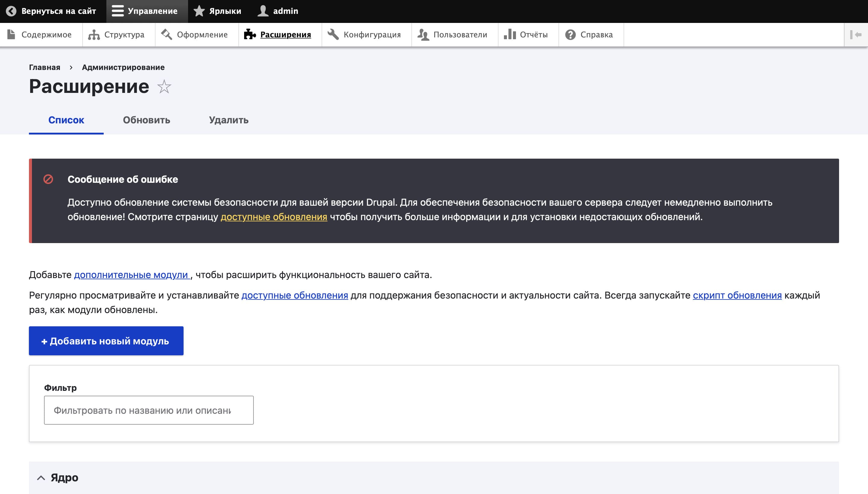Click the admin user icon
This screenshot has width=868, height=494.
click(x=263, y=11)
